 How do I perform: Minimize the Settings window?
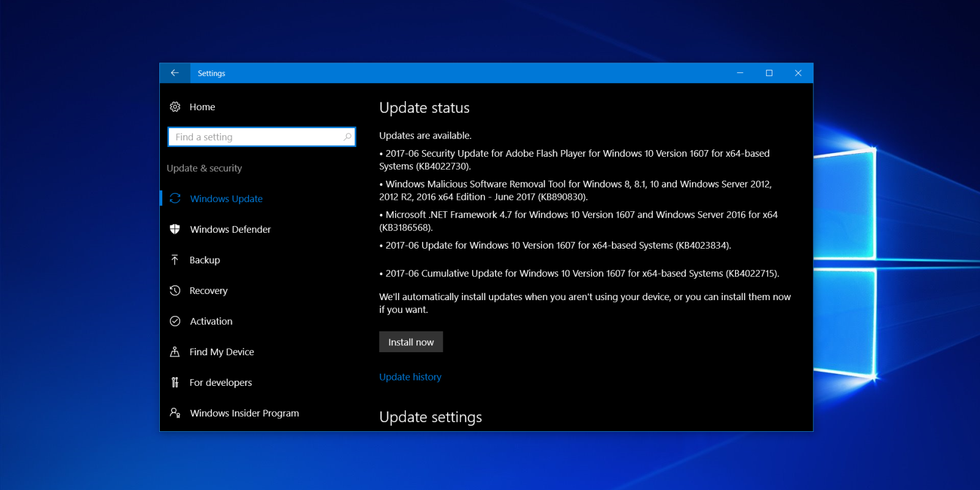tap(740, 73)
